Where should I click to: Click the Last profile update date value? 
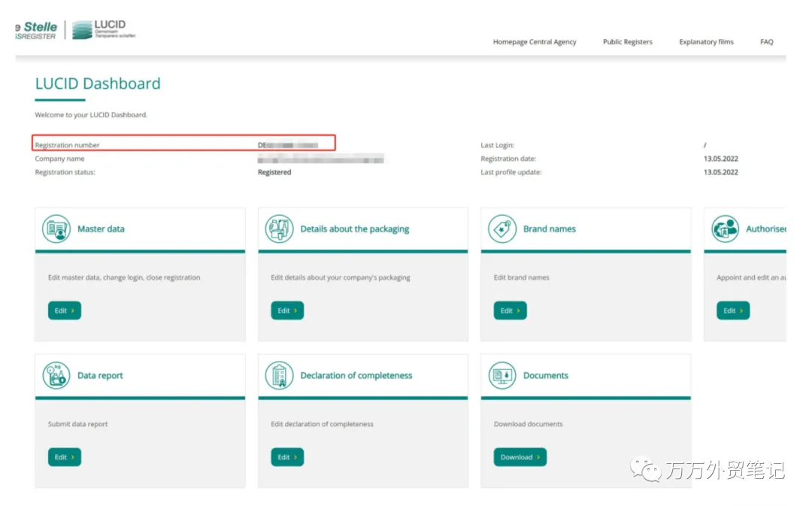[x=721, y=172]
